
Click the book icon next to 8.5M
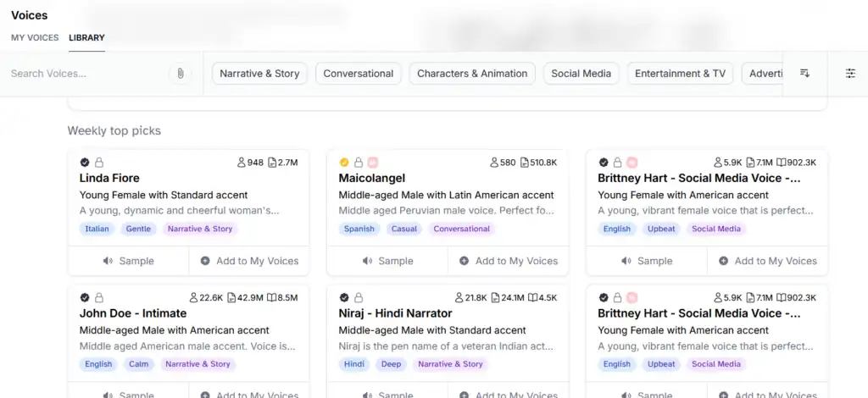click(x=271, y=298)
